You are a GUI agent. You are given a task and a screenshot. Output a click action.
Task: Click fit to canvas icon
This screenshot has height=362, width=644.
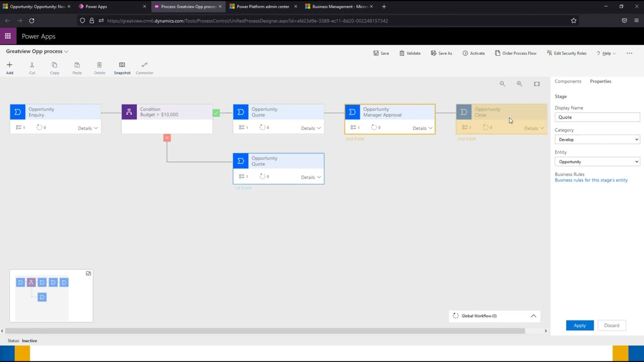[x=537, y=84]
